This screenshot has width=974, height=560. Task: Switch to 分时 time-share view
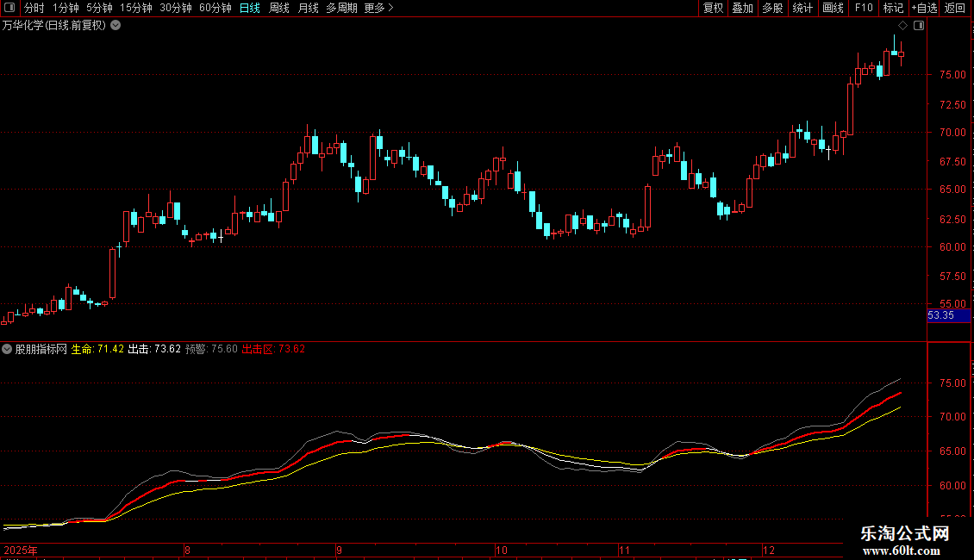[x=34, y=8]
